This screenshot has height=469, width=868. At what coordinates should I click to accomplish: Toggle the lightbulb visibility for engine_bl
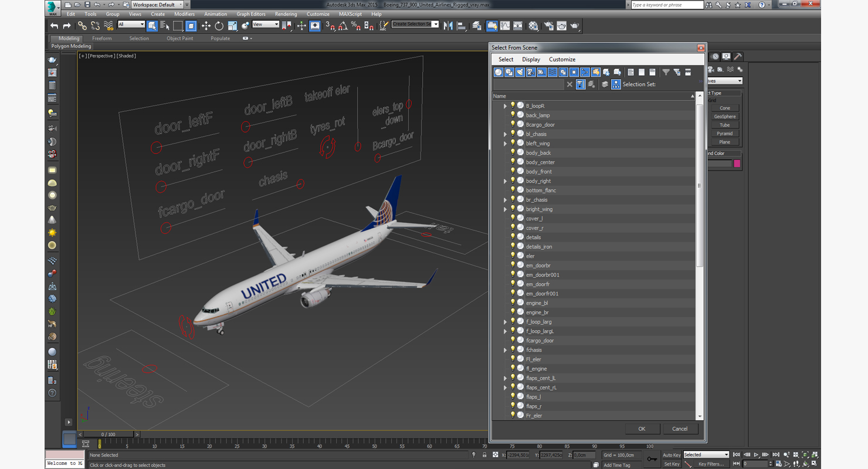point(513,303)
